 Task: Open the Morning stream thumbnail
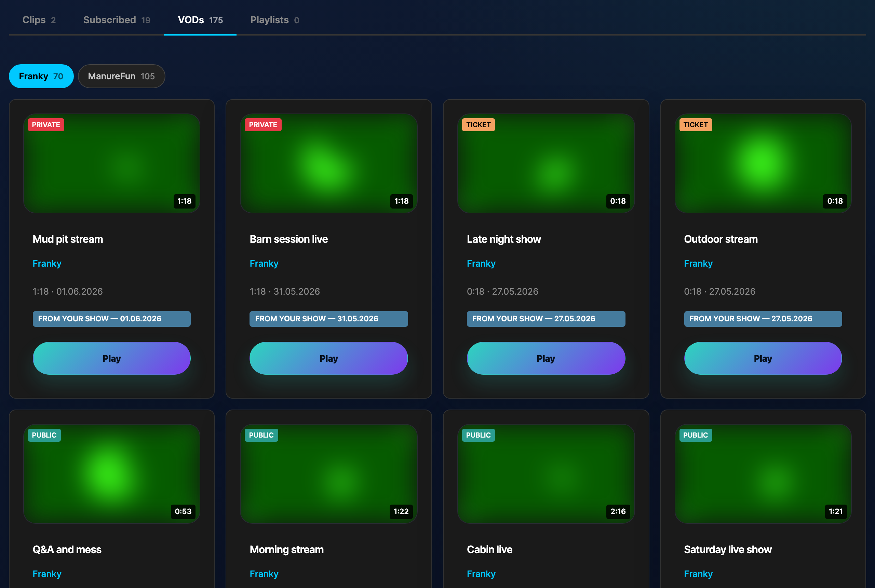pyautogui.click(x=329, y=473)
